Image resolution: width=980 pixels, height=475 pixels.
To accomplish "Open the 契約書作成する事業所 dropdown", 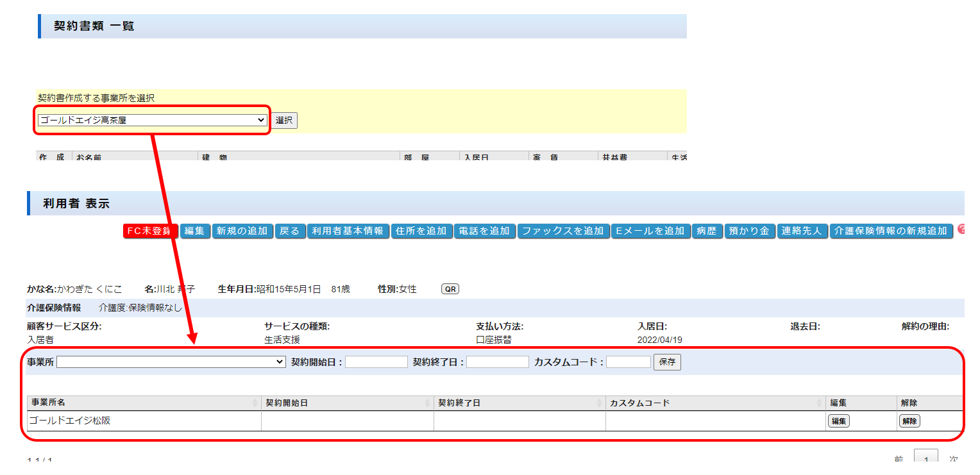I will (152, 120).
